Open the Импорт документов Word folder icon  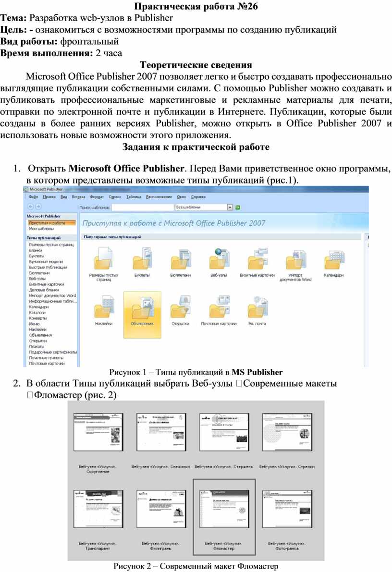(295, 259)
